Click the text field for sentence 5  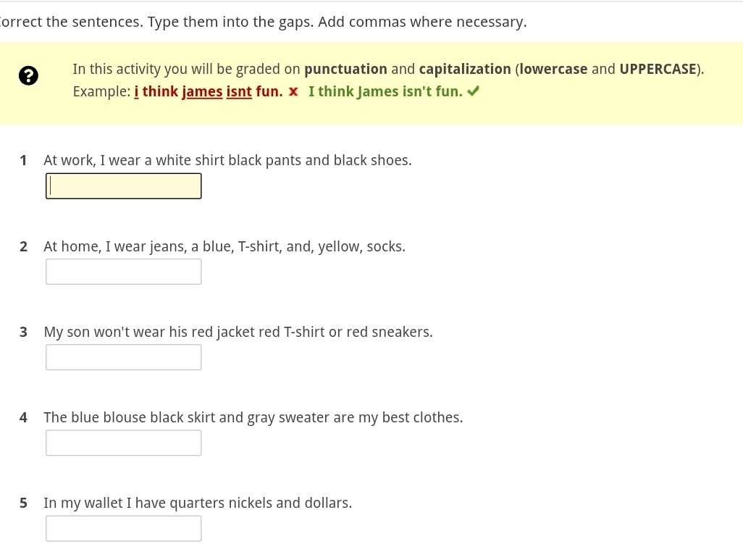coord(124,528)
